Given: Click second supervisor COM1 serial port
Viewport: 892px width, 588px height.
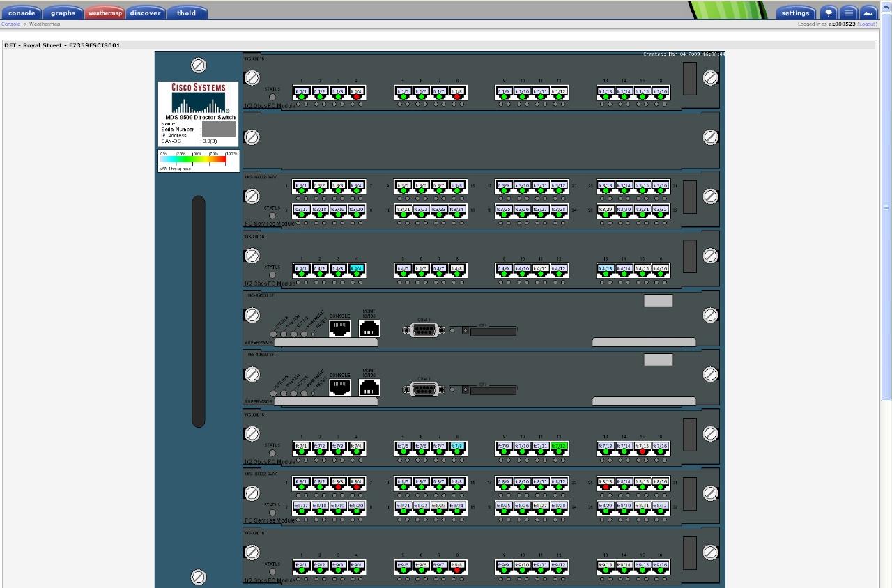Looking at the screenshot, I should (x=424, y=389).
